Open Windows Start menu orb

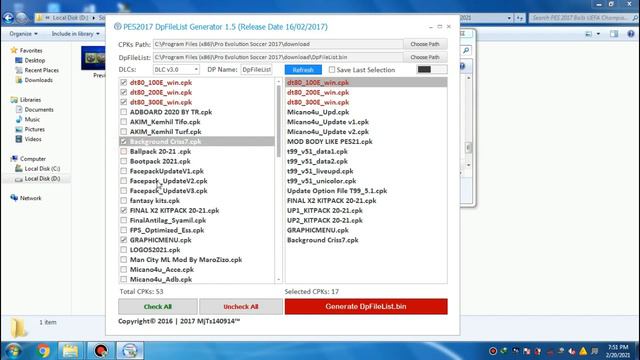tap(12, 351)
